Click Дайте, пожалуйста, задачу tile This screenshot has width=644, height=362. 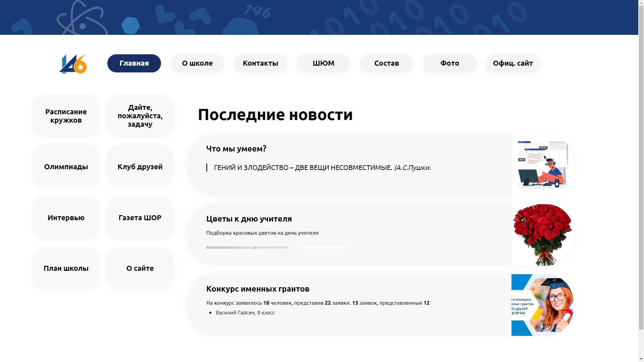pyautogui.click(x=140, y=116)
